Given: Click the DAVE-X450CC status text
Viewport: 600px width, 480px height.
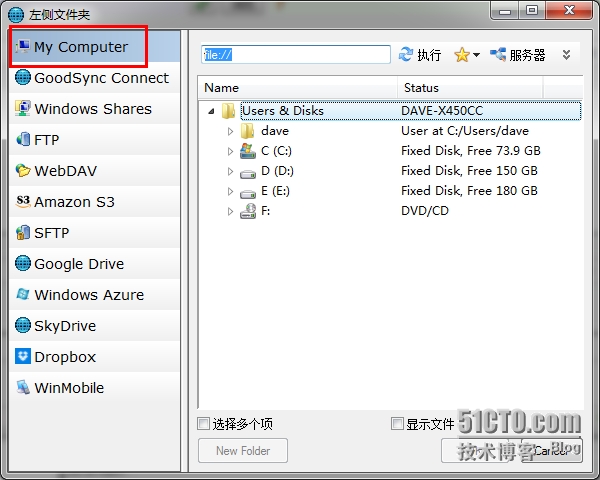Looking at the screenshot, I should [442, 111].
